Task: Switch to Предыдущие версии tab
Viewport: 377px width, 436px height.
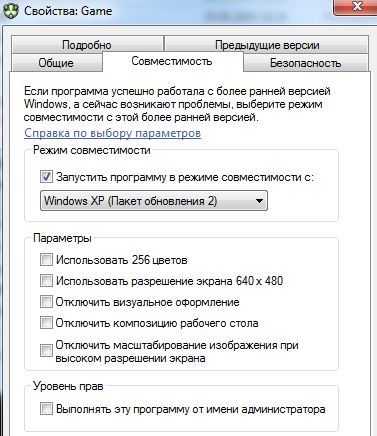Action: (267, 45)
